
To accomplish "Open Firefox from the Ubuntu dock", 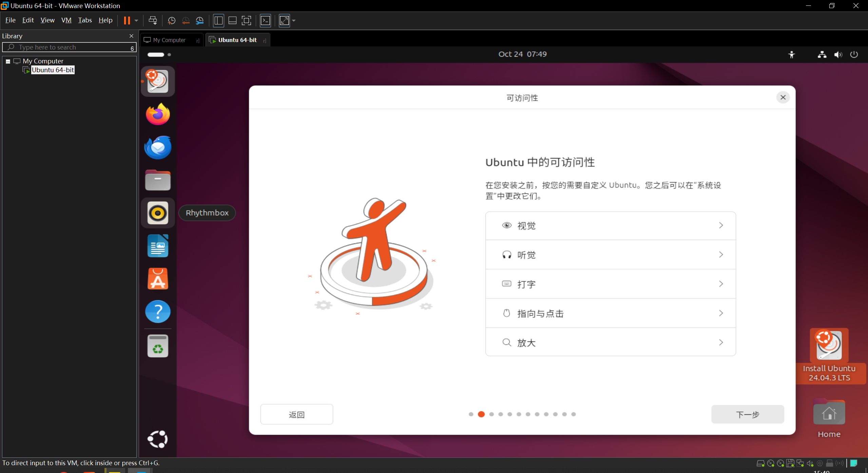I will pyautogui.click(x=158, y=114).
